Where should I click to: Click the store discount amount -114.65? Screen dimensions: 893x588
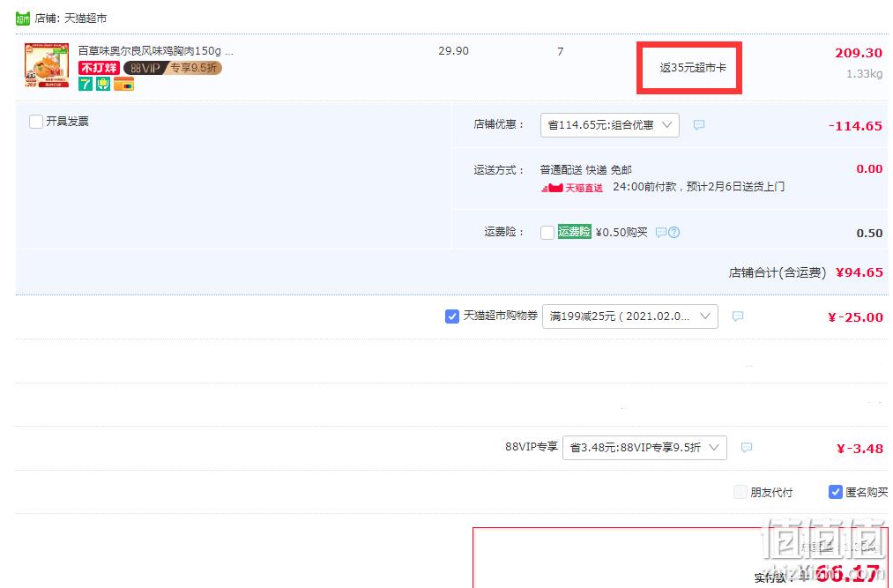click(855, 126)
